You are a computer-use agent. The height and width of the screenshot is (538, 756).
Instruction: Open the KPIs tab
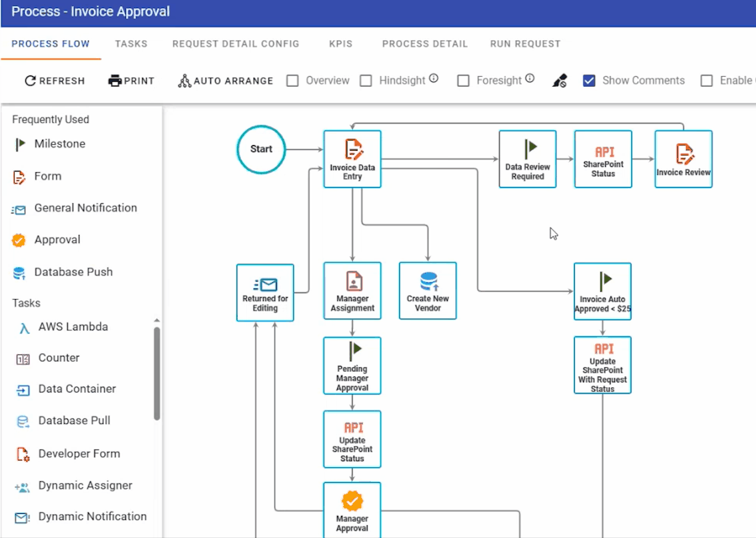point(340,44)
